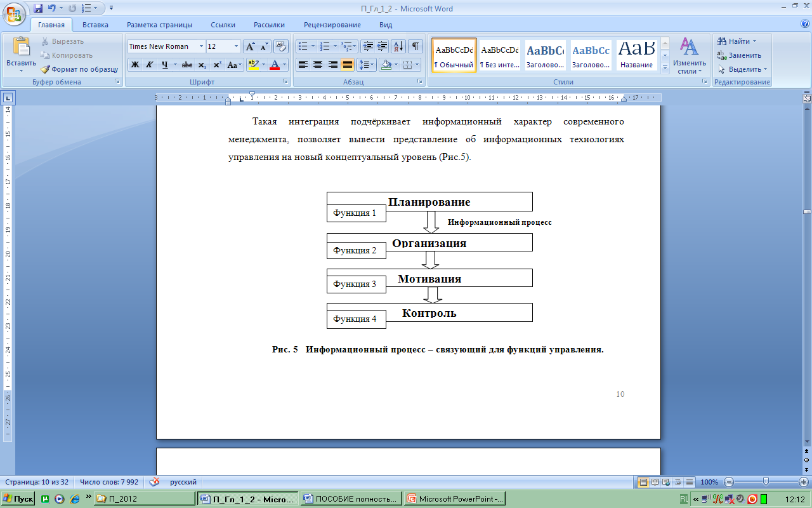Screen dimensions: 812x508
Task: Click font color red A button
Action: (275, 65)
